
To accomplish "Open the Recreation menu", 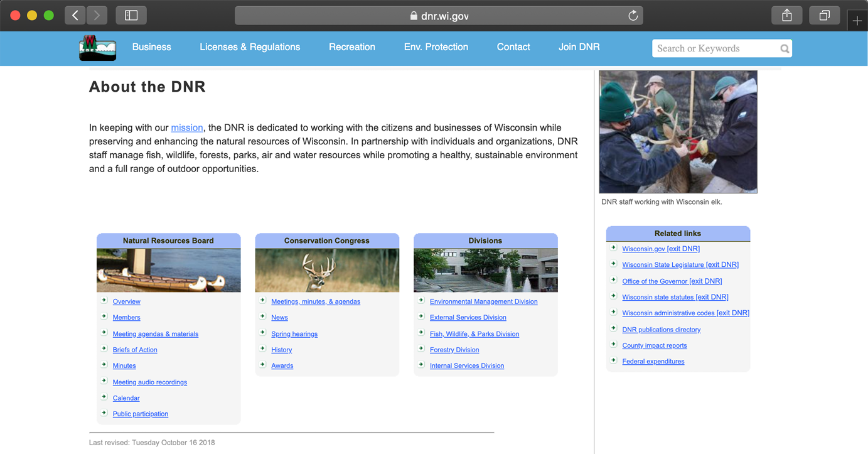I will click(352, 47).
